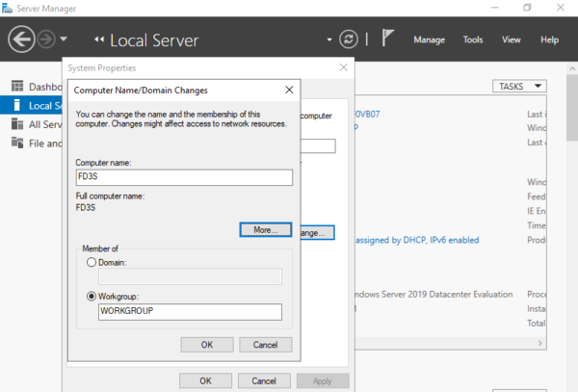Click OK in Computer Name/Domain Changes dialog
The height and width of the screenshot is (392, 578).
pos(207,345)
